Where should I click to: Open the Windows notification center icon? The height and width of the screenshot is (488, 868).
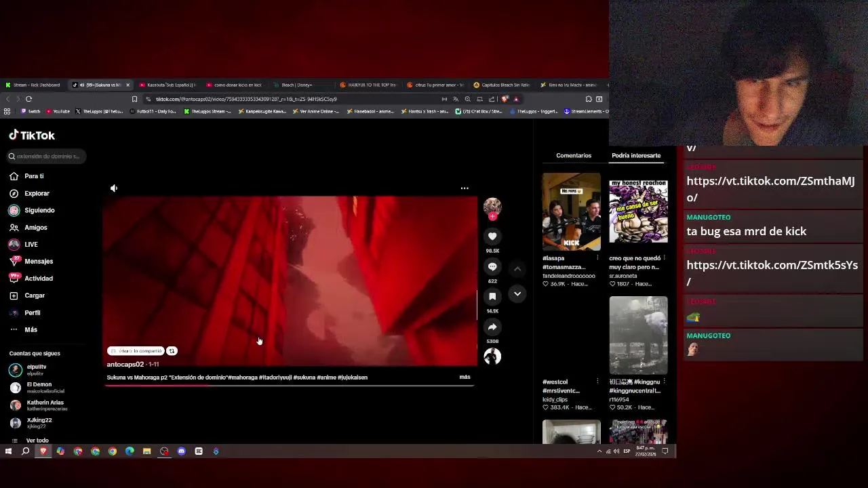click(665, 451)
